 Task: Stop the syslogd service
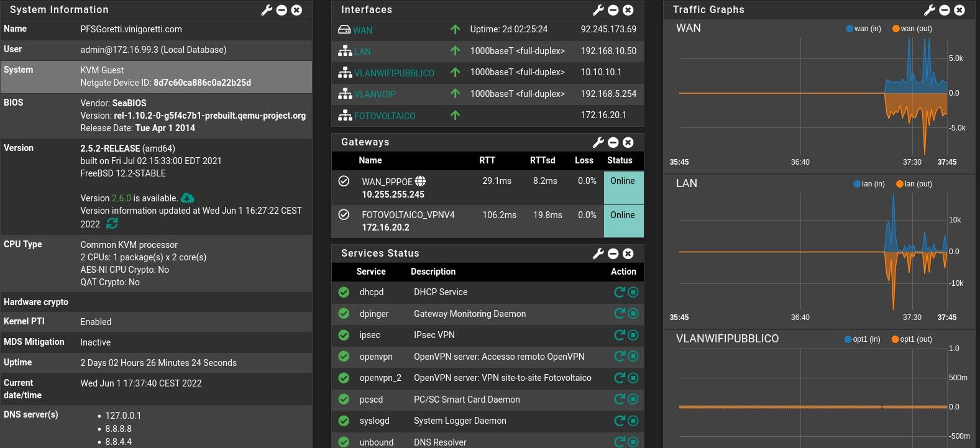(633, 421)
